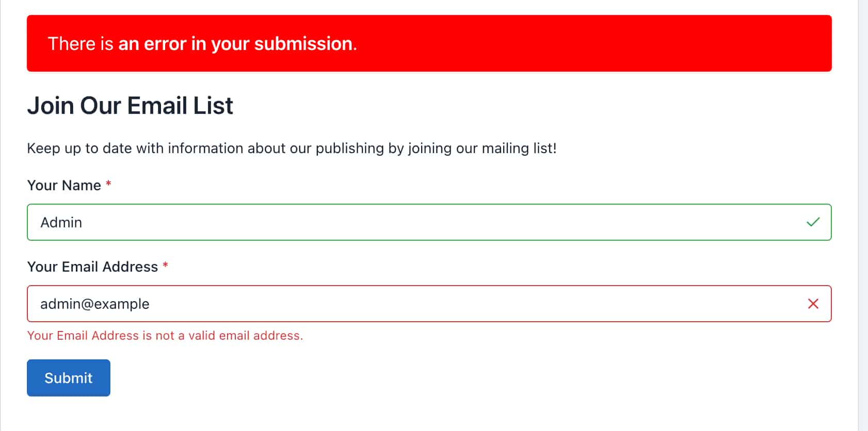Click the invalid email validation message

click(x=165, y=336)
